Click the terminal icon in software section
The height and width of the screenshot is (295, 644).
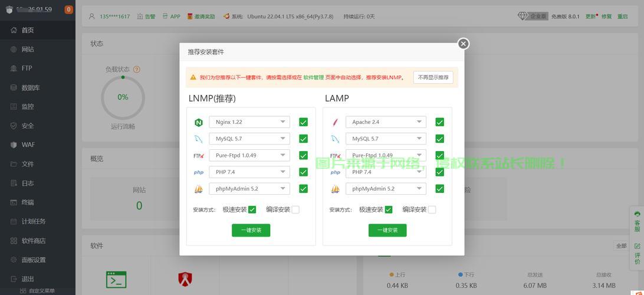[x=116, y=279]
